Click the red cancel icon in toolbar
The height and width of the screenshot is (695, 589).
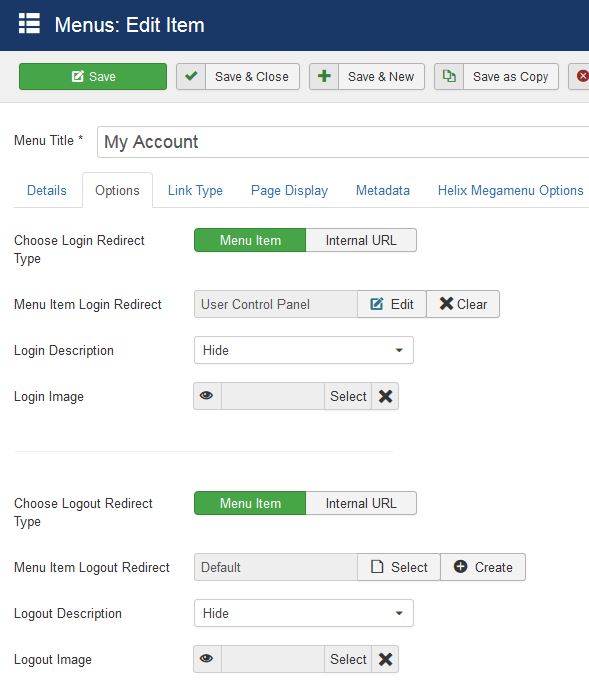[581, 76]
